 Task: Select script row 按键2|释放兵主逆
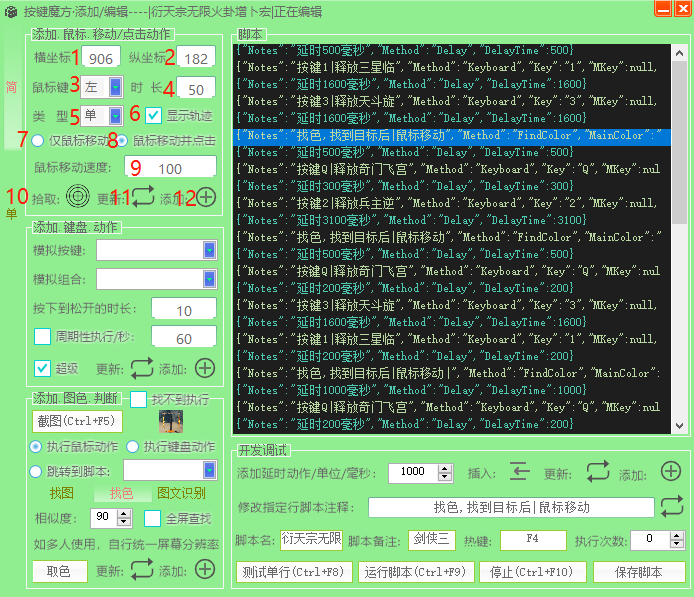point(452,204)
